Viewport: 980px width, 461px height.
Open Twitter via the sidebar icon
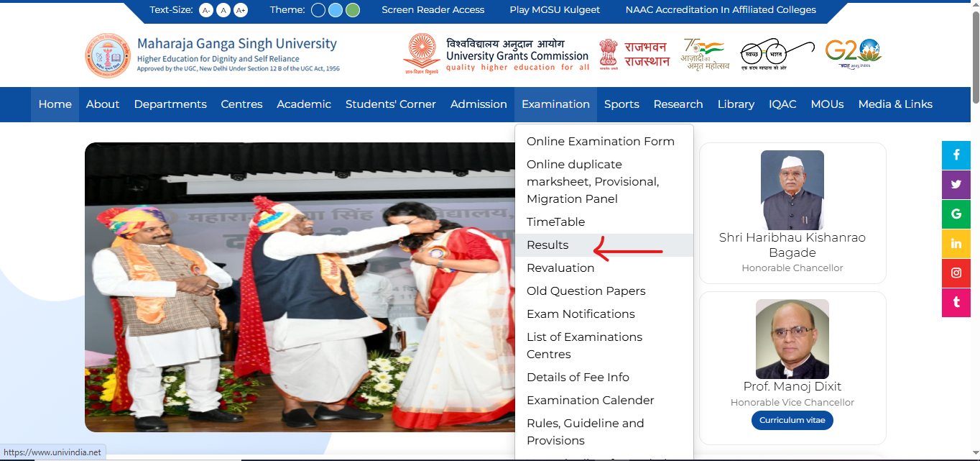click(x=956, y=184)
